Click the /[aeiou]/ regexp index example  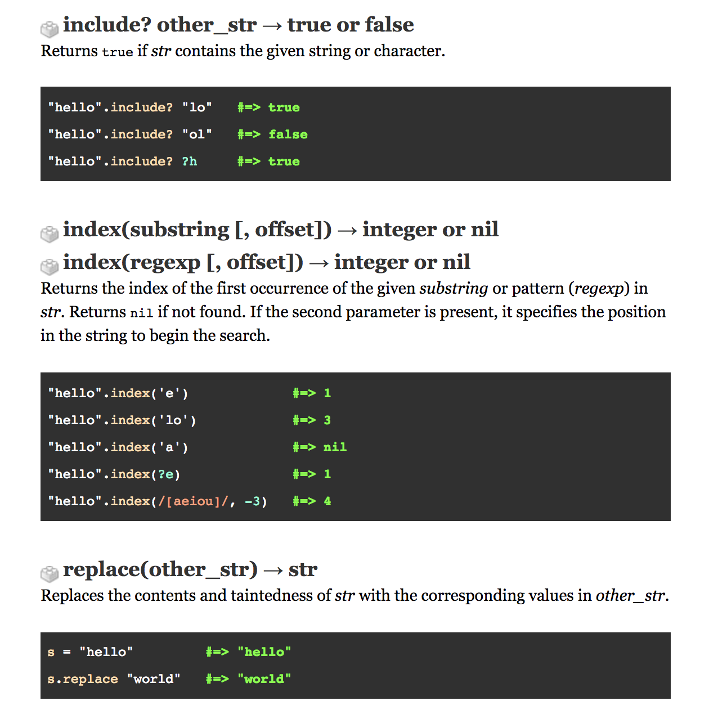pyautogui.click(x=194, y=501)
